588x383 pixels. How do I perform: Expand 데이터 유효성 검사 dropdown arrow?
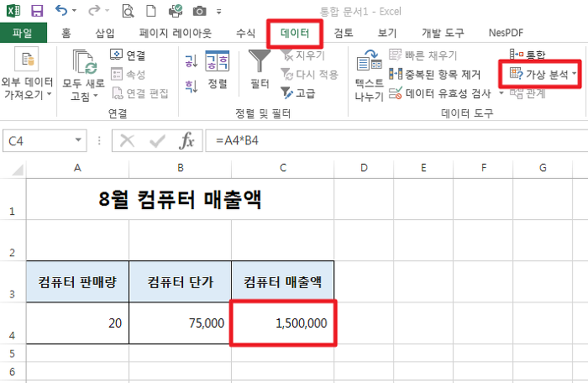(x=501, y=93)
